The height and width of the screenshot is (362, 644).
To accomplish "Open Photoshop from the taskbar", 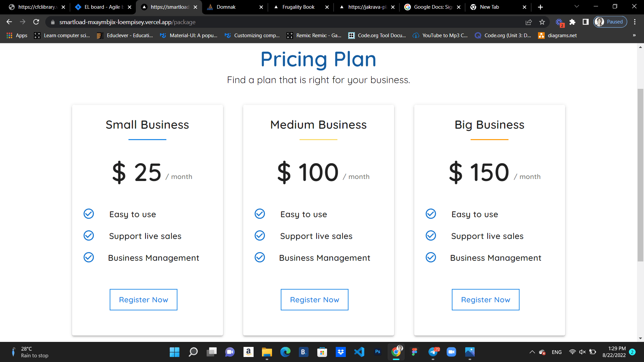I will click(x=378, y=352).
